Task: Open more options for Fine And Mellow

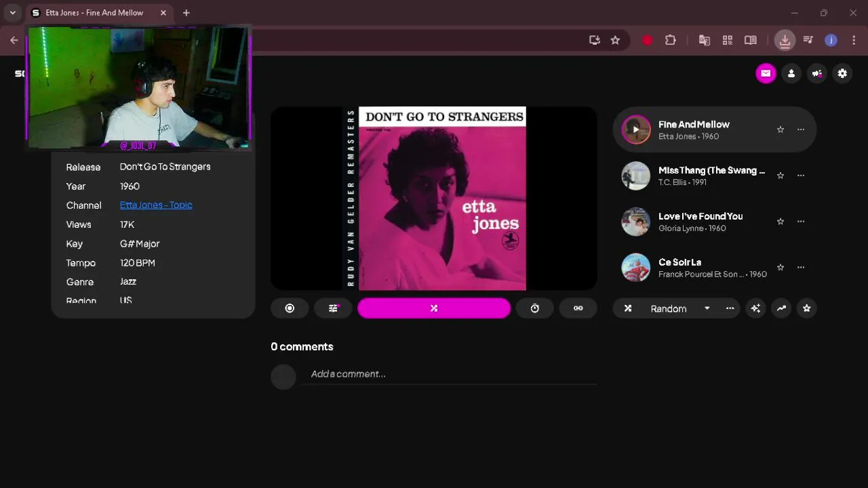Action: click(x=801, y=129)
